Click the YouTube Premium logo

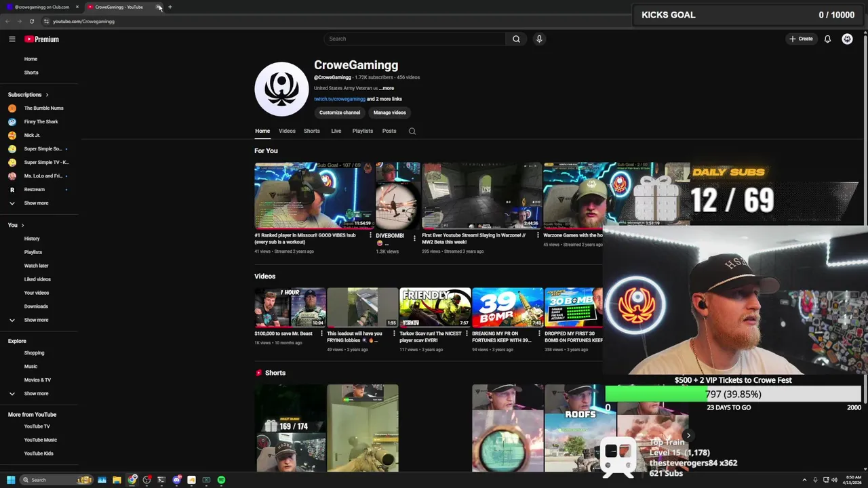41,39
